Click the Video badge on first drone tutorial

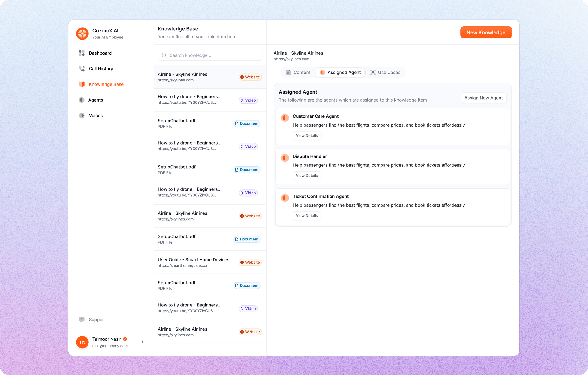248,100
